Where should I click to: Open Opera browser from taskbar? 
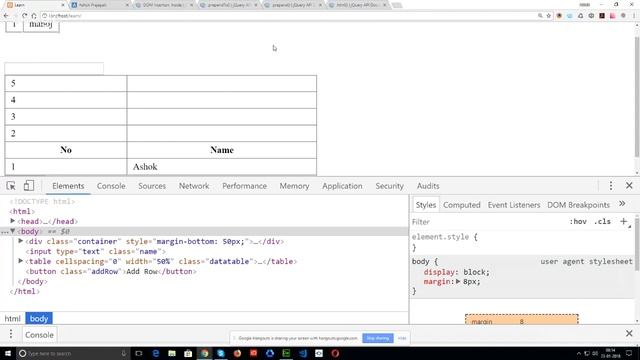(x=335, y=353)
